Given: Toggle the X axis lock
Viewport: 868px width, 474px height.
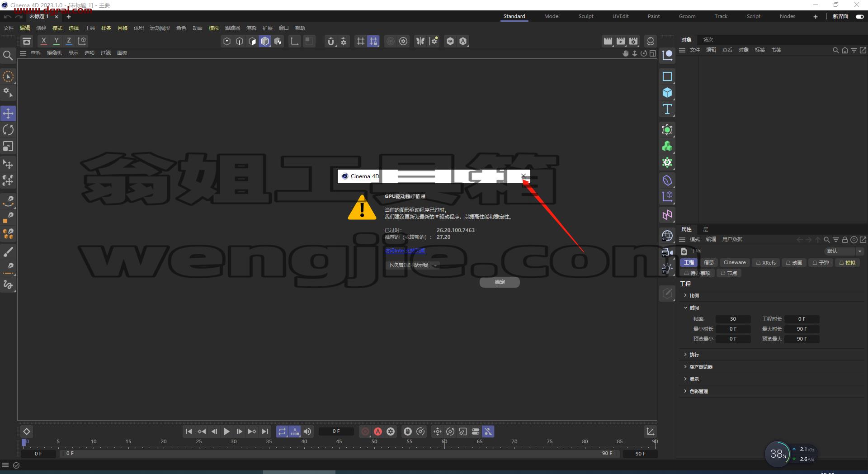Looking at the screenshot, I should [x=43, y=41].
